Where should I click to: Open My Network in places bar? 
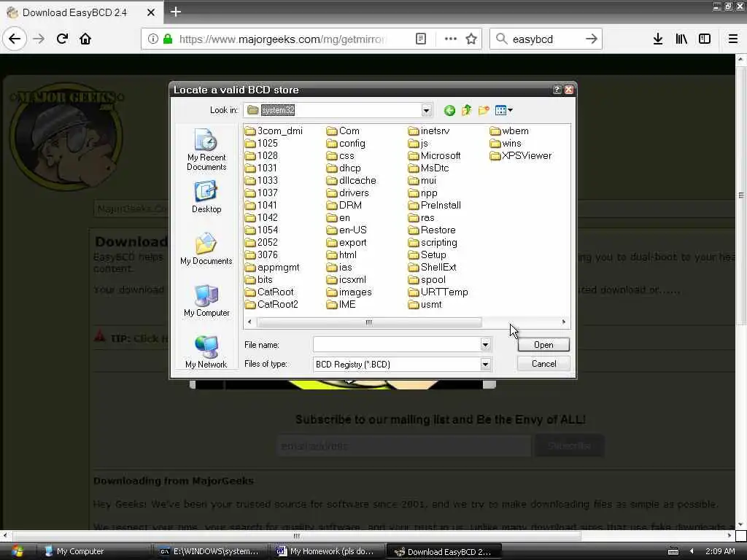[x=206, y=352]
